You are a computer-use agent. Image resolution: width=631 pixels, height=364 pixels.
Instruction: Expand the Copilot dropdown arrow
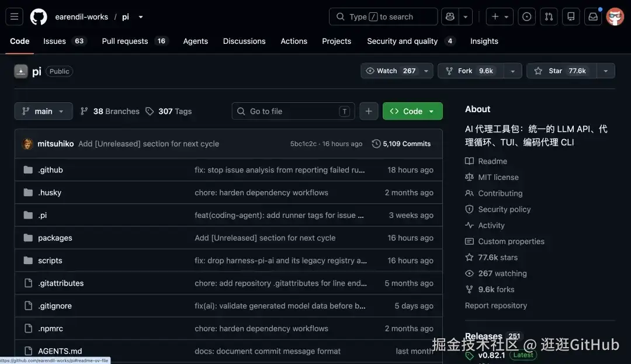pyautogui.click(x=466, y=17)
